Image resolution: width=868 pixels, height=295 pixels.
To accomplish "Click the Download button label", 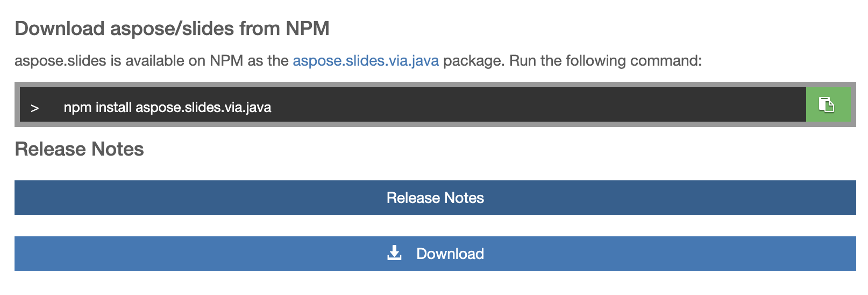I will (450, 254).
